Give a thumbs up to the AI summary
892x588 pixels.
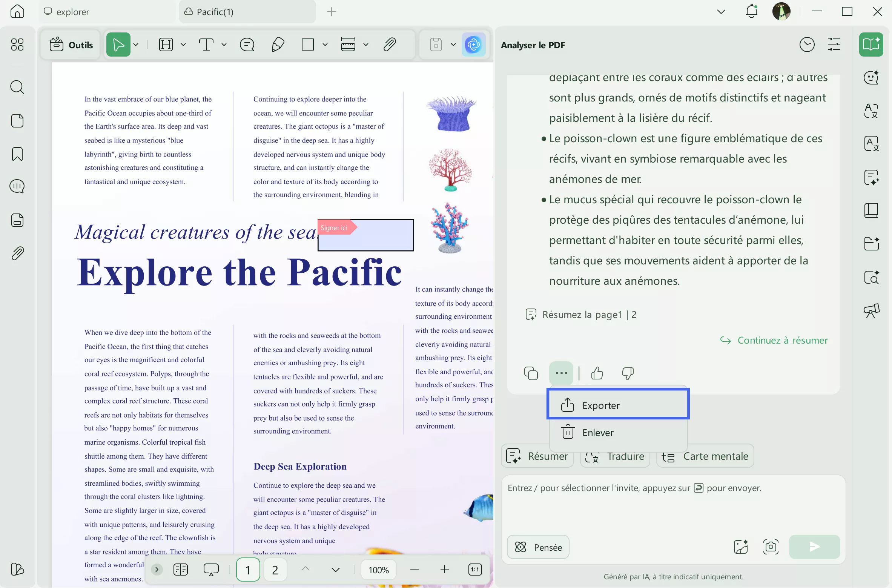click(596, 373)
